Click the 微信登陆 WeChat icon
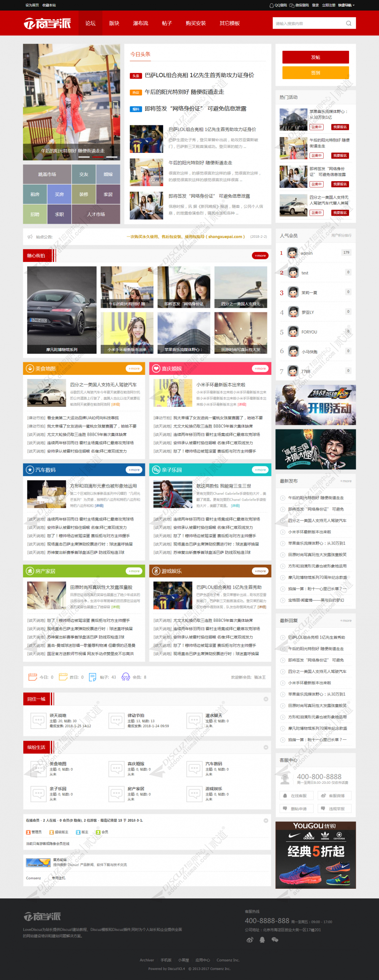 click(x=292, y=5)
